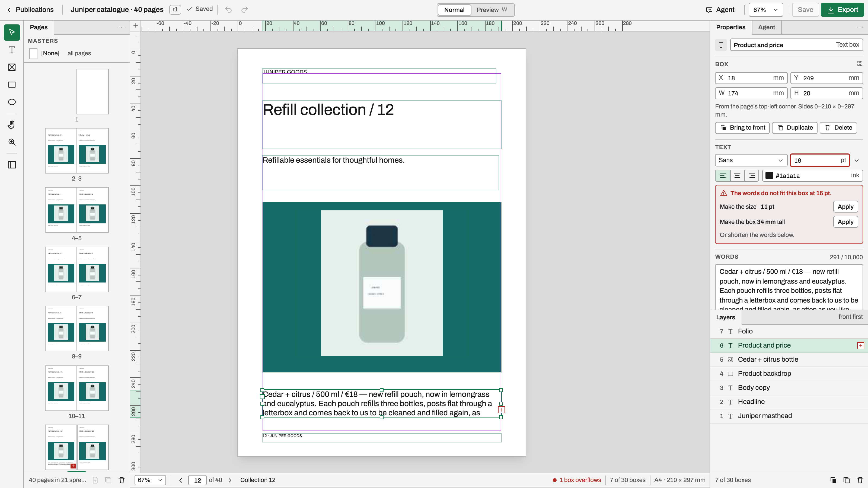The height and width of the screenshot is (488, 868).
Task: Open the top bar 67% zoom dropdown
Action: pyautogui.click(x=765, y=10)
